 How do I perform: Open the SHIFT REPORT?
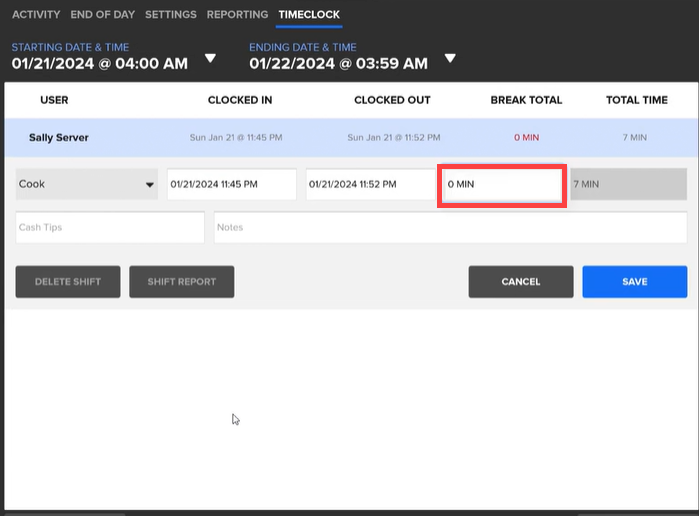[181, 282]
